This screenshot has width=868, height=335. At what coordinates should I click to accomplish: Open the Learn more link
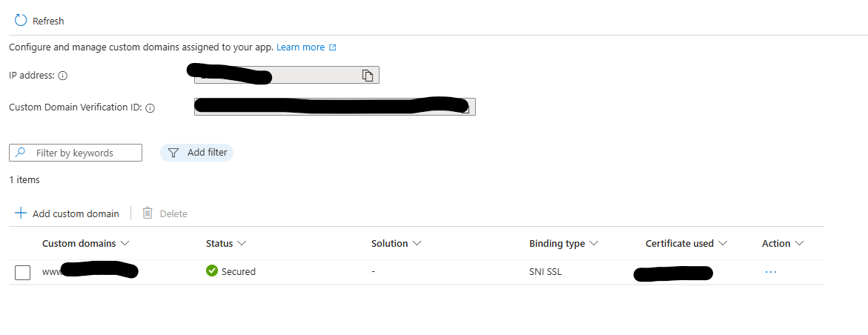pyautogui.click(x=301, y=47)
